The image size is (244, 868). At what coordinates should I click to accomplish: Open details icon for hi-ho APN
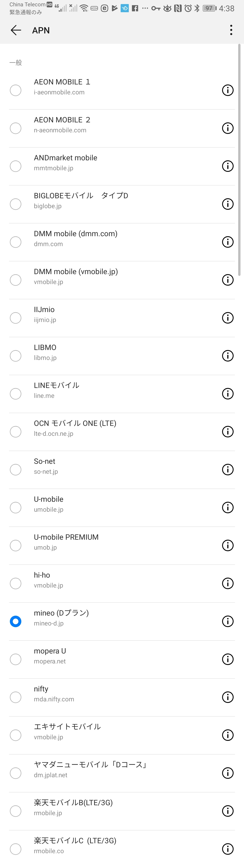point(228,583)
